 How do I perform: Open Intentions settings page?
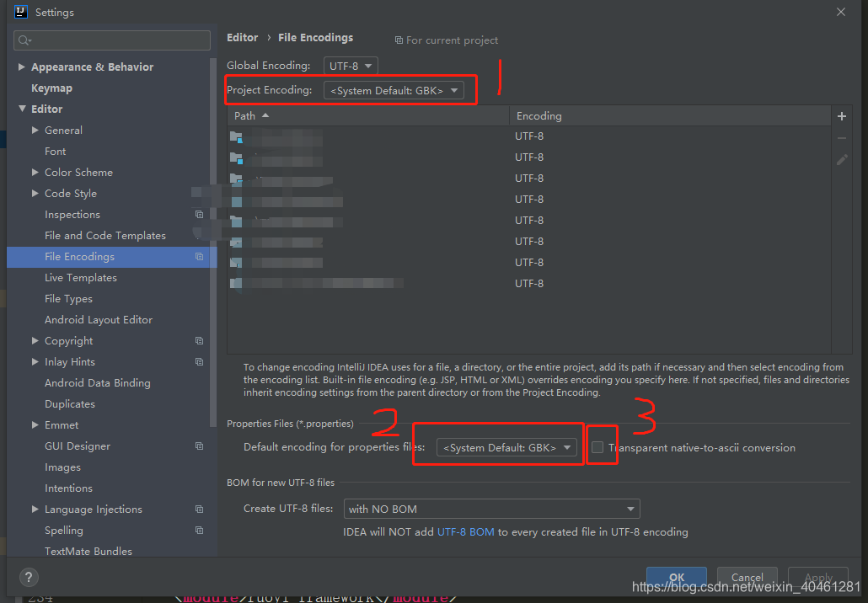pos(68,488)
